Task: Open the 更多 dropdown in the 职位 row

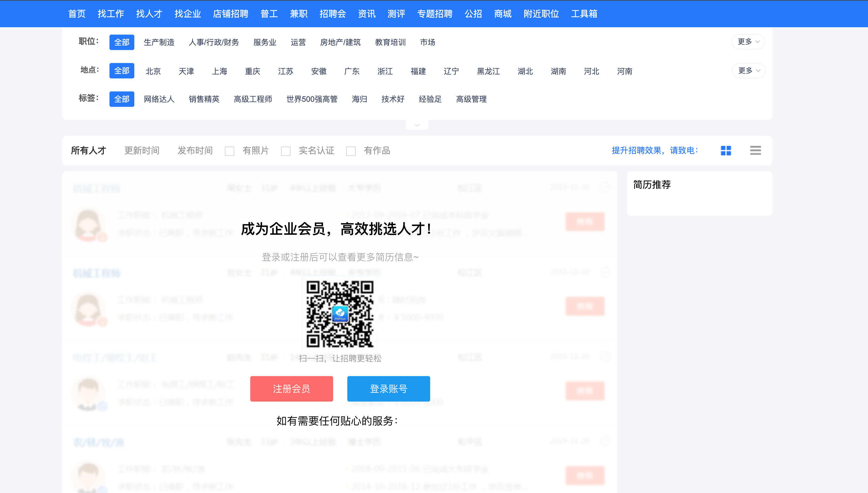Action: point(748,42)
